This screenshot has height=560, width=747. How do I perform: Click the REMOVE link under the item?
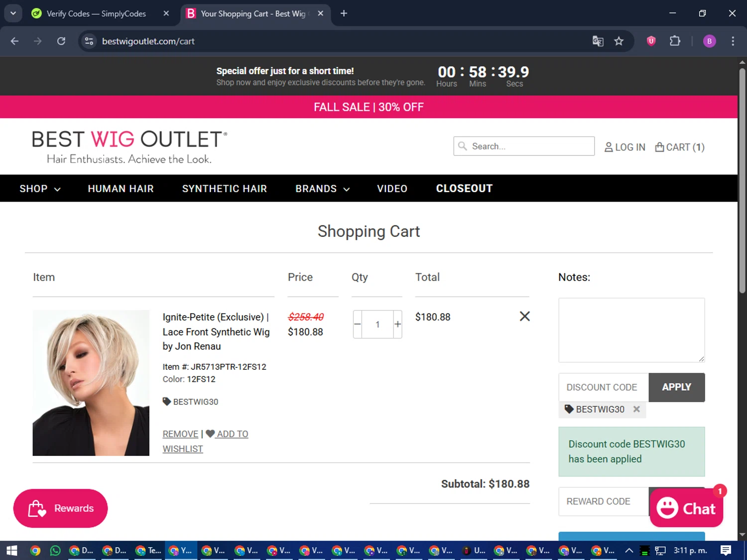(180, 434)
